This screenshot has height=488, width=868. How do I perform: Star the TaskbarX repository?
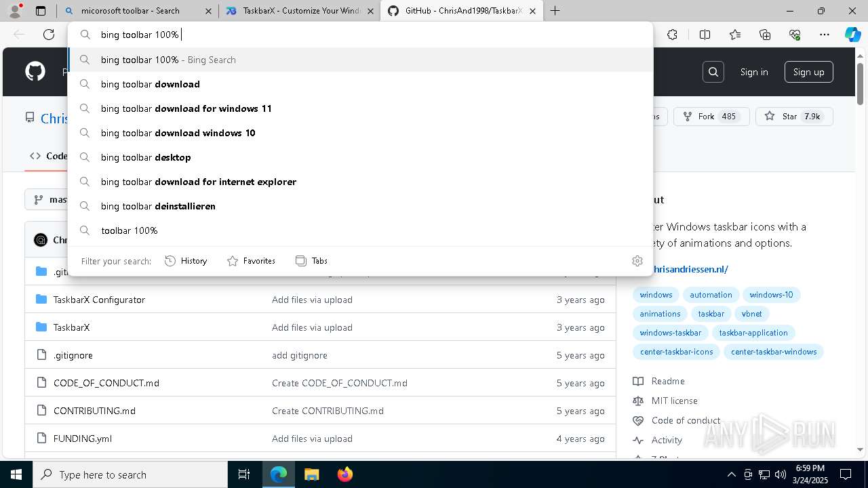[794, 117]
